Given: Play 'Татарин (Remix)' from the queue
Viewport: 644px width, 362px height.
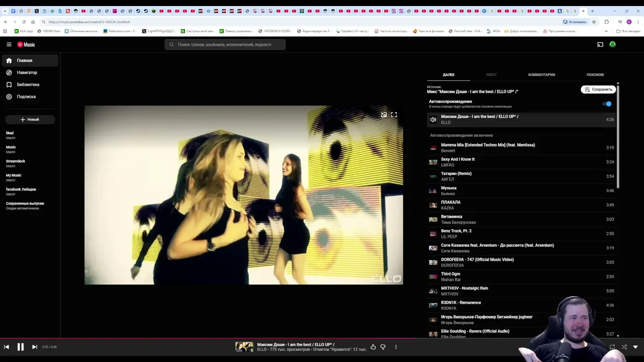Looking at the screenshot, I should coord(521,176).
